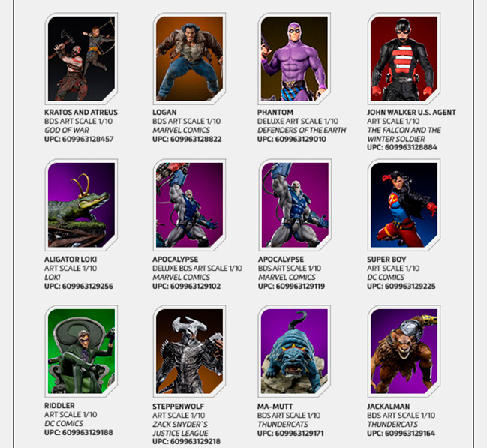Click the MA-MUTT product title
This screenshot has width=487, height=448.
coord(275,407)
